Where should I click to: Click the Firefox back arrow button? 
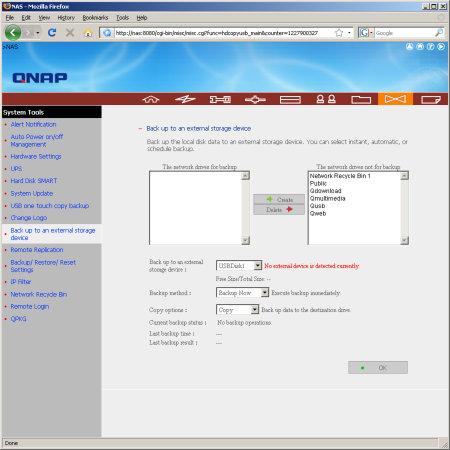(13, 33)
